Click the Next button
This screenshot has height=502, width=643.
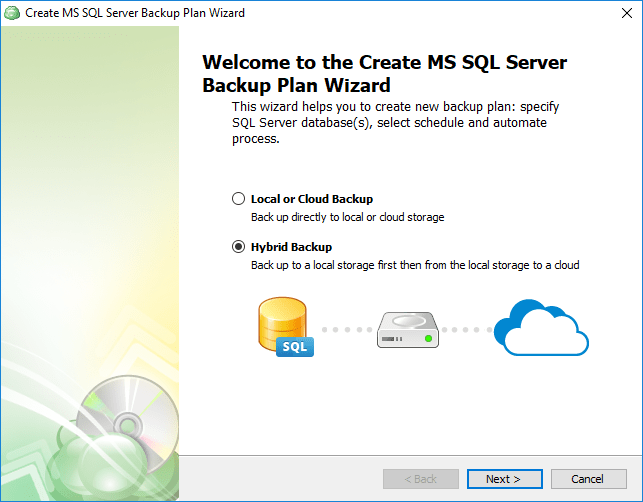point(504,479)
